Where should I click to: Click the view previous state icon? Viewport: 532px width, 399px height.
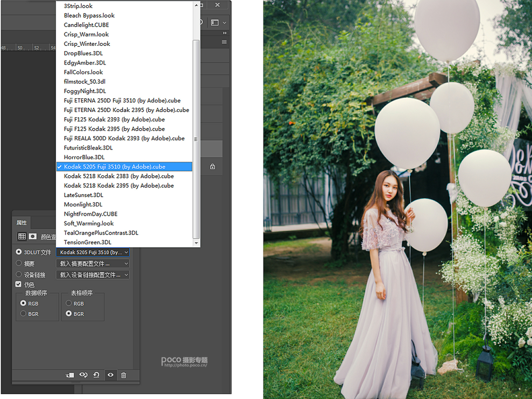click(x=83, y=375)
